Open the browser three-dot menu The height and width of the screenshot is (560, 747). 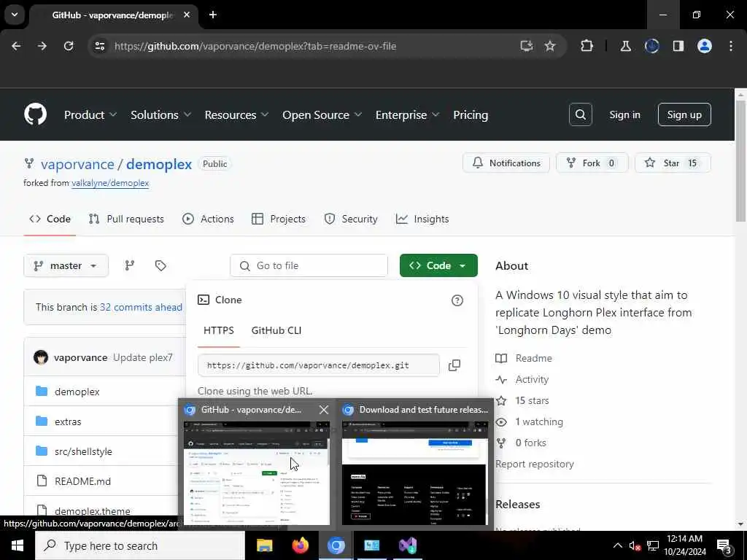point(730,46)
